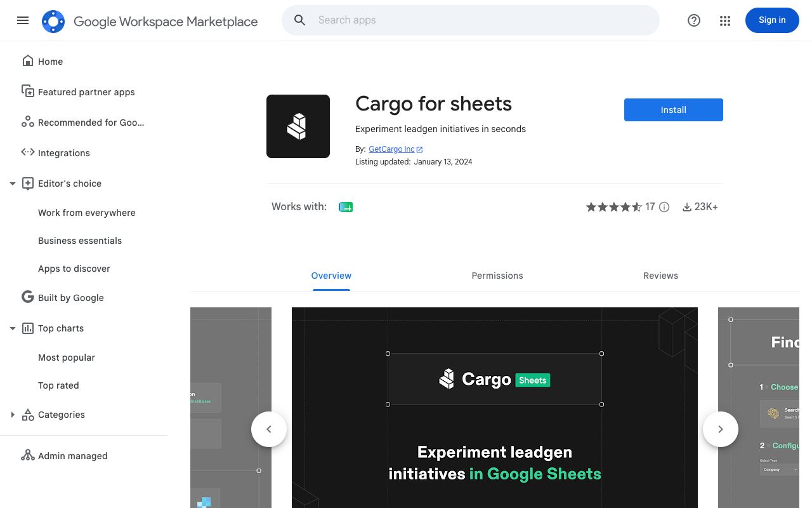Collapse the Top charts section
The image size is (812, 508).
(12, 328)
